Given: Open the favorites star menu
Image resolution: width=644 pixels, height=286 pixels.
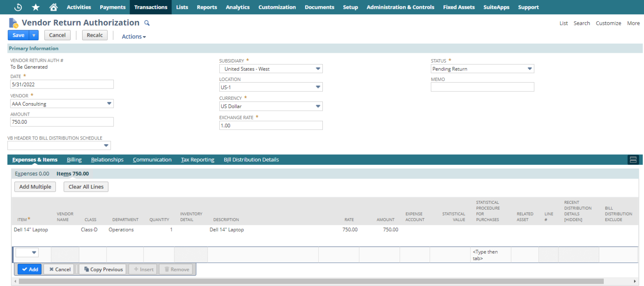Looking at the screenshot, I should coord(36,7).
